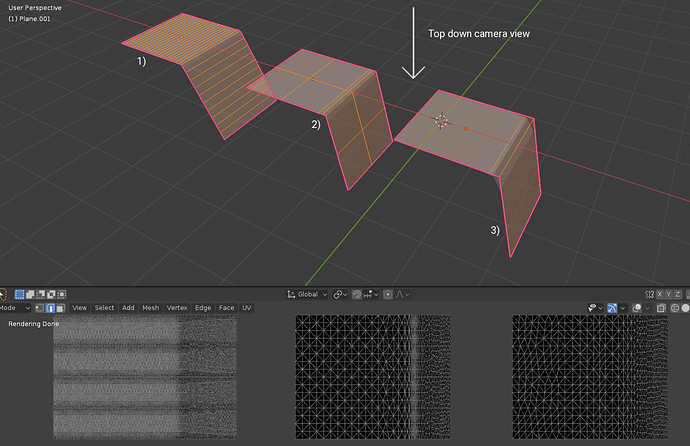
Task: Select the Set New Selection mode icon
Action: click(19, 294)
